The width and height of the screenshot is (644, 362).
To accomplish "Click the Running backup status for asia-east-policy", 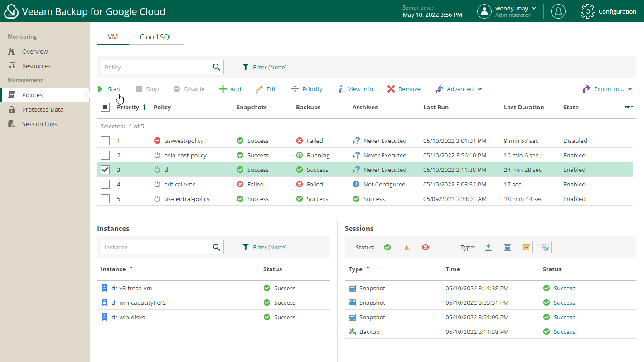I will [x=313, y=155].
